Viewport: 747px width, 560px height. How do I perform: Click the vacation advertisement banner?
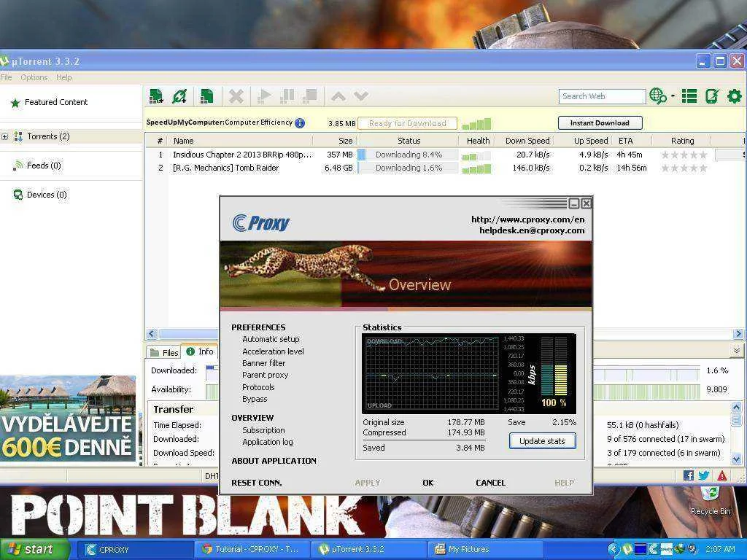[x=68, y=419]
